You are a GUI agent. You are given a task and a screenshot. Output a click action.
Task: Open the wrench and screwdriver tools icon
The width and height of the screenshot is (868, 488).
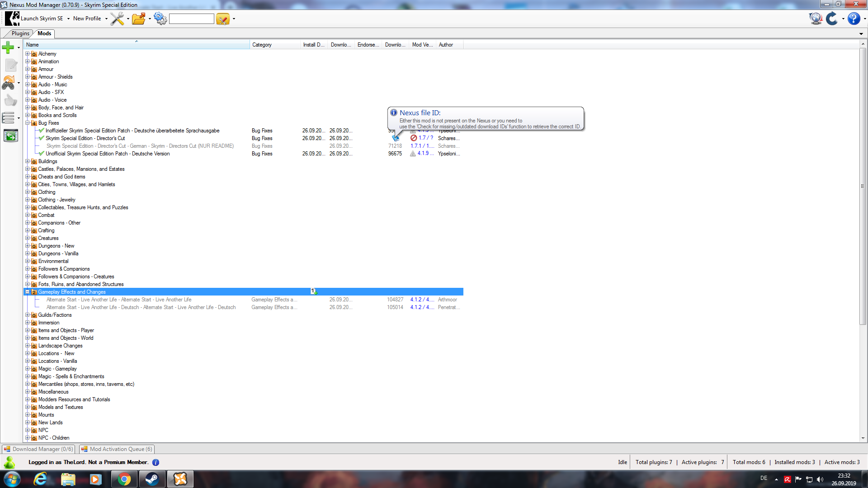(x=117, y=19)
